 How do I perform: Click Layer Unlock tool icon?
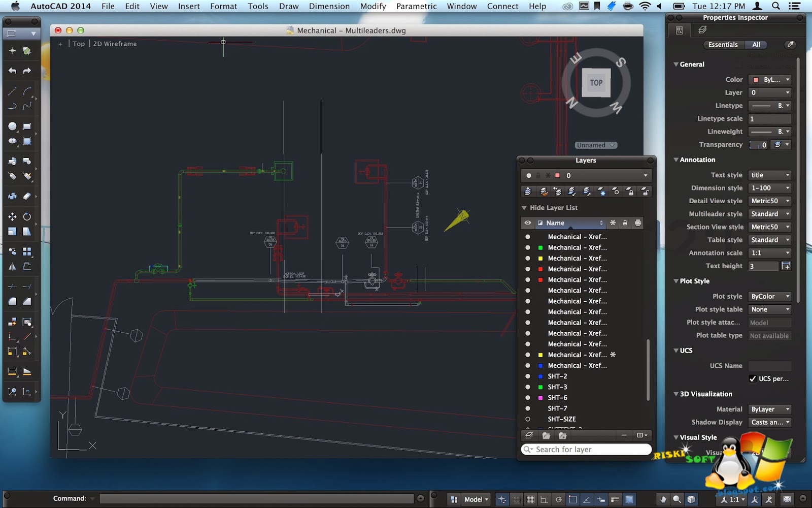(645, 192)
